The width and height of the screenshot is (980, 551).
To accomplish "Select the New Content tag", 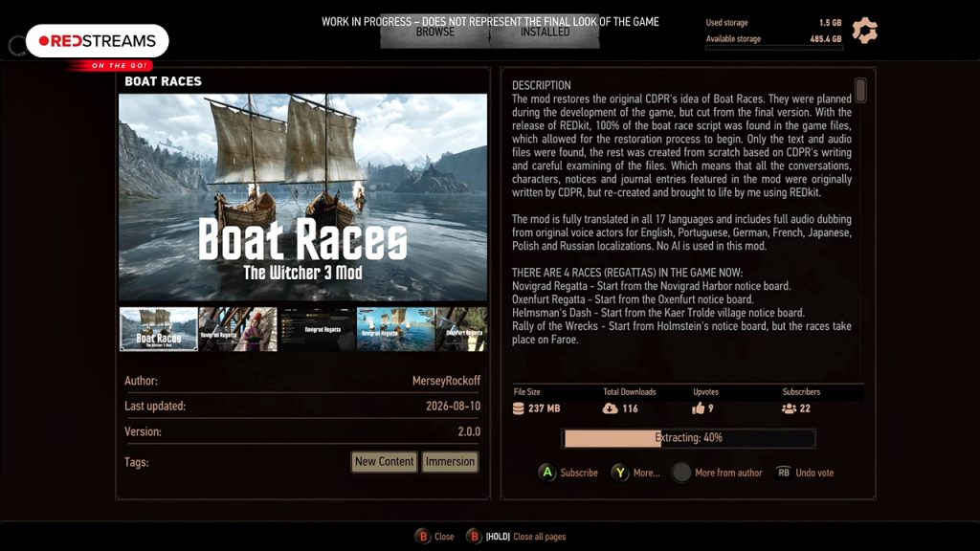I will pos(384,462).
